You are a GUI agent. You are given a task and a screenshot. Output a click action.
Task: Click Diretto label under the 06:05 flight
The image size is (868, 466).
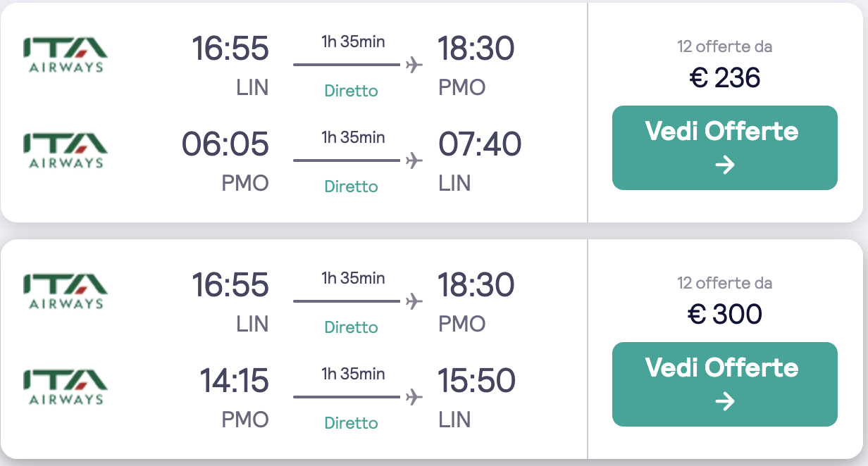click(x=351, y=187)
